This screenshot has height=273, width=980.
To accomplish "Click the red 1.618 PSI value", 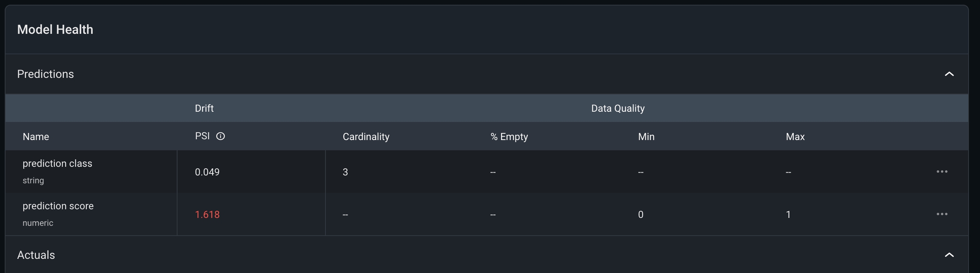I will click(207, 215).
